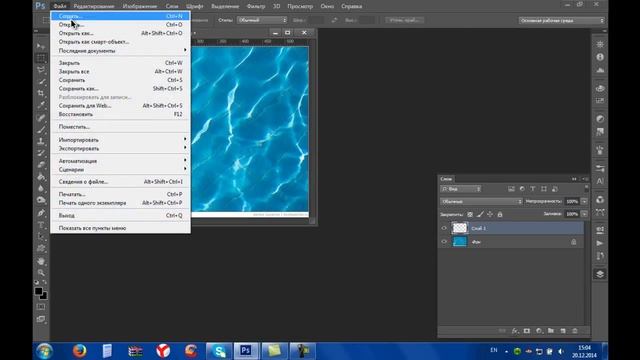Delete layer with trash icon
The width and height of the screenshot is (640, 360).
tap(575, 331)
